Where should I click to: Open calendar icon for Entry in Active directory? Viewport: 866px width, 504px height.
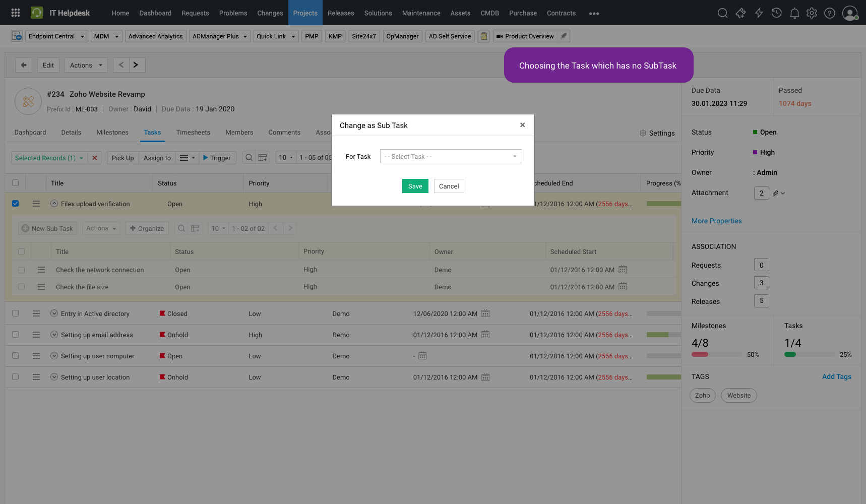point(485,313)
